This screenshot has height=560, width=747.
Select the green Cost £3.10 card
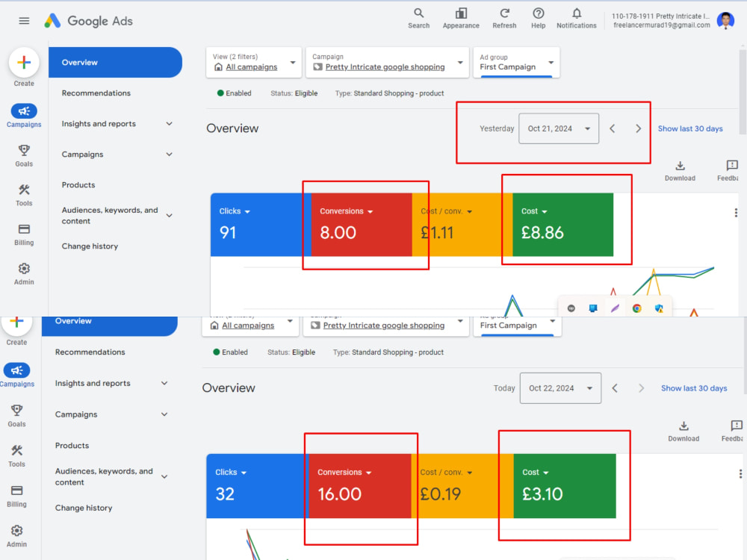coord(565,486)
